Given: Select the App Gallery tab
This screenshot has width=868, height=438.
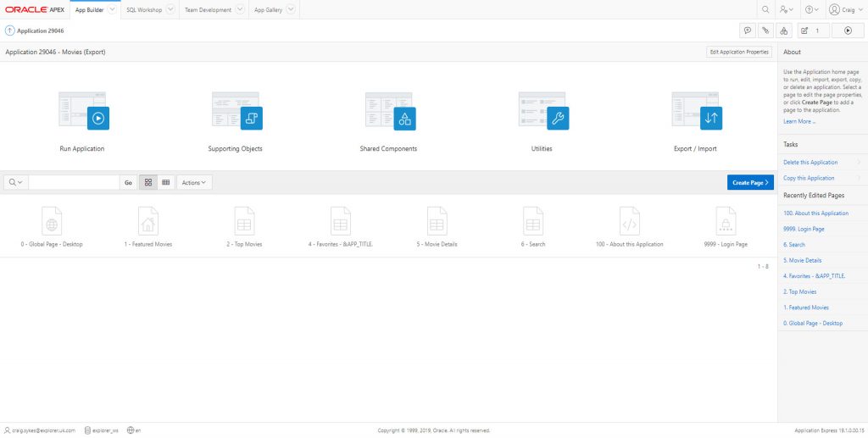Looking at the screenshot, I should (269, 9).
